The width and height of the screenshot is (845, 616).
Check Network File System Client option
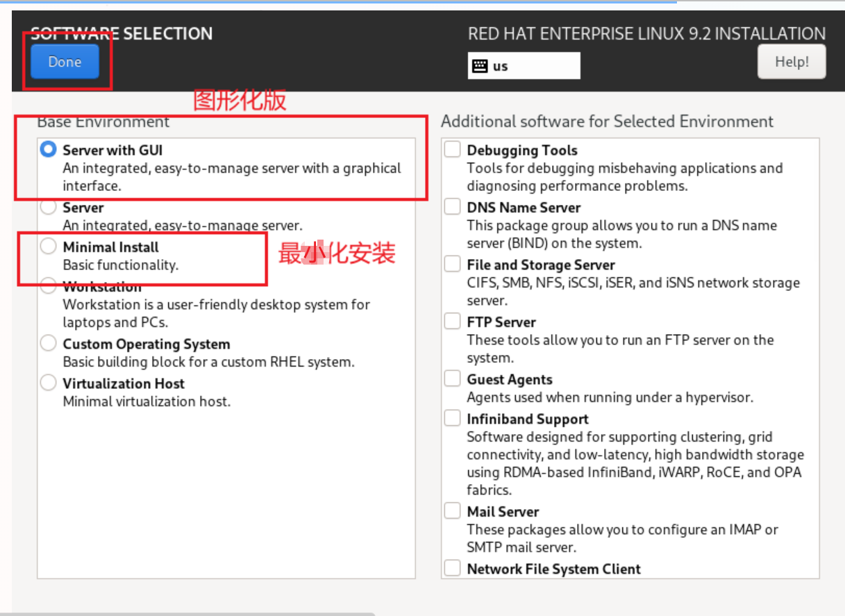[x=453, y=569]
